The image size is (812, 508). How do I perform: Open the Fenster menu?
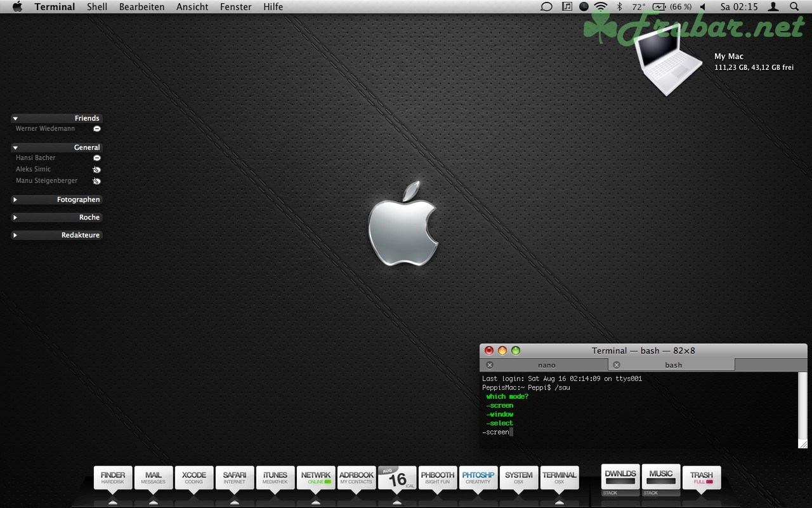[x=236, y=7]
